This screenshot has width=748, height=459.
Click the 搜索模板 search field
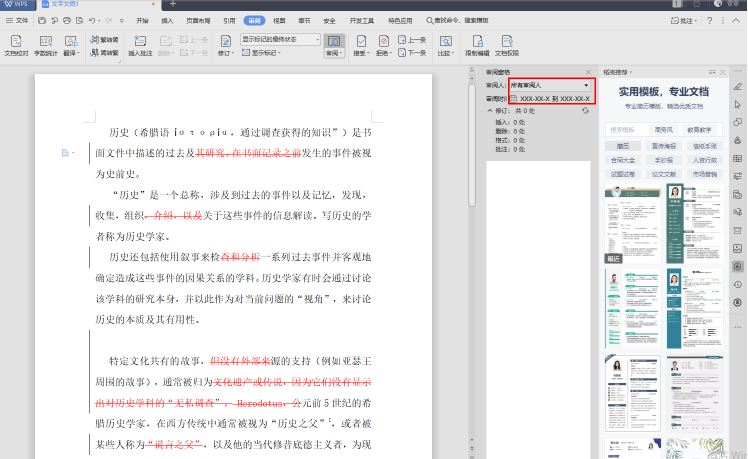(625, 129)
